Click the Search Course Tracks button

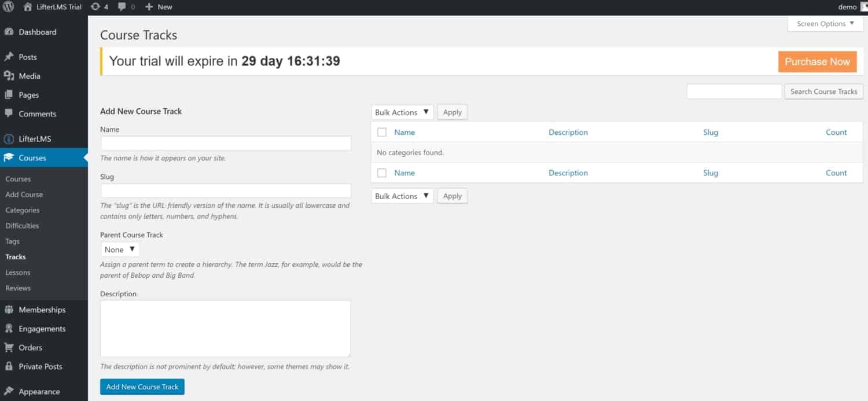coord(824,91)
